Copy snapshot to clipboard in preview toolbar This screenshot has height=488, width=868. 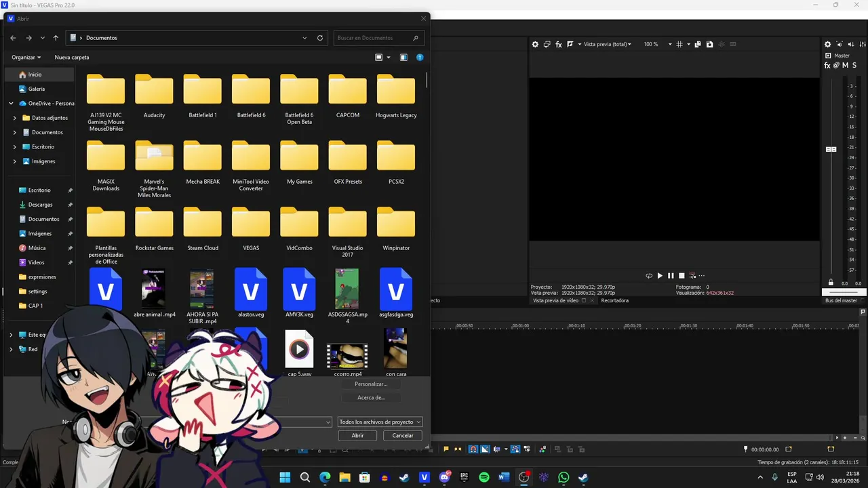point(698,44)
